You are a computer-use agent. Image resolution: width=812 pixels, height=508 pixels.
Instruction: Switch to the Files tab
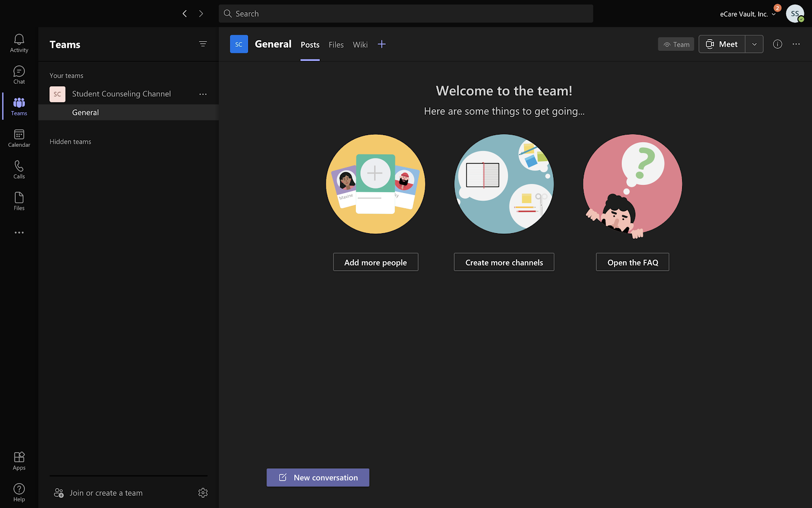pos(336,45)
